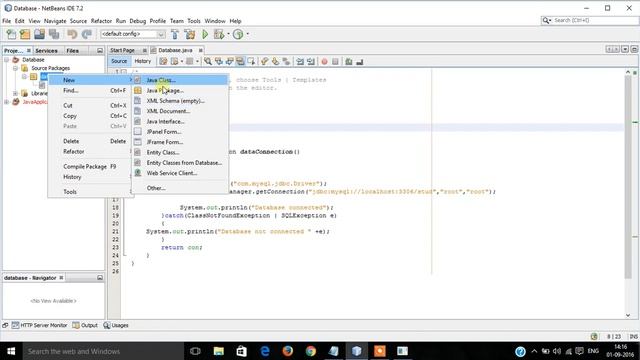The width and height of the screenshot is (640, 360).
Task: Collapse the Database project node
Action: [7, 60]
